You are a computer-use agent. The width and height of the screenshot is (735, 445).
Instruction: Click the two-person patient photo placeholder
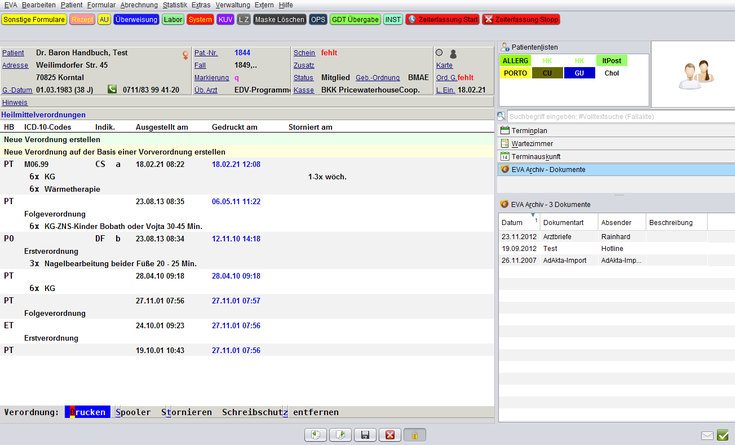(696, 74)
